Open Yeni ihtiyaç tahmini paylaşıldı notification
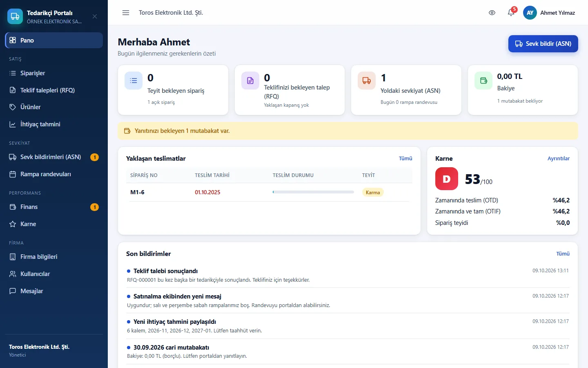The image size is (588, 368). point(348,326)
